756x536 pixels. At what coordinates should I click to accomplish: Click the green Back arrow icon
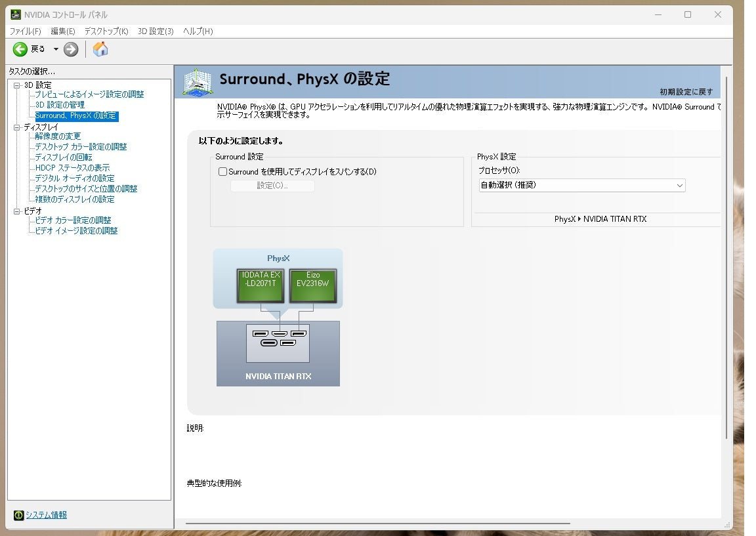point(20,49)
